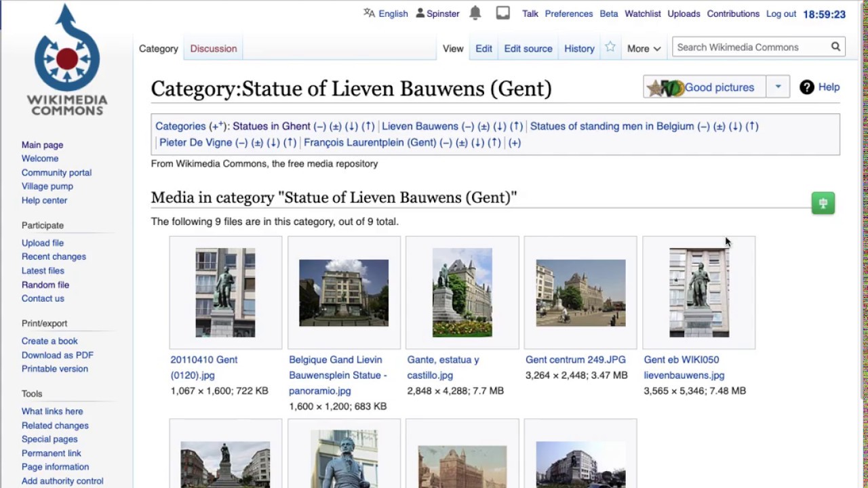Click the search magnifier icon
Viewport: 868px width, 488px height.
[836, 47]
